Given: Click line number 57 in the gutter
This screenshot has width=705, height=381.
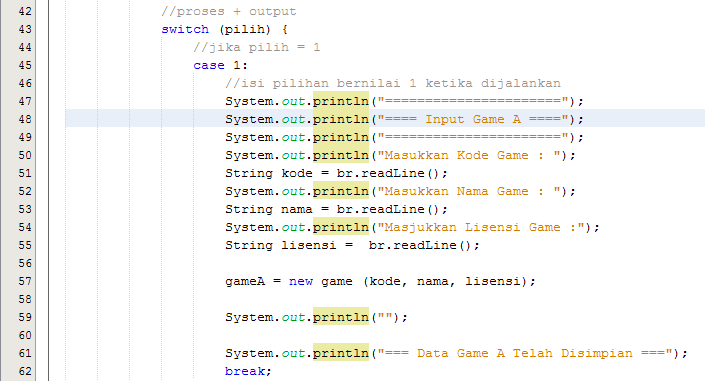Looking at the screenshot, I should [x=25, y=281].
